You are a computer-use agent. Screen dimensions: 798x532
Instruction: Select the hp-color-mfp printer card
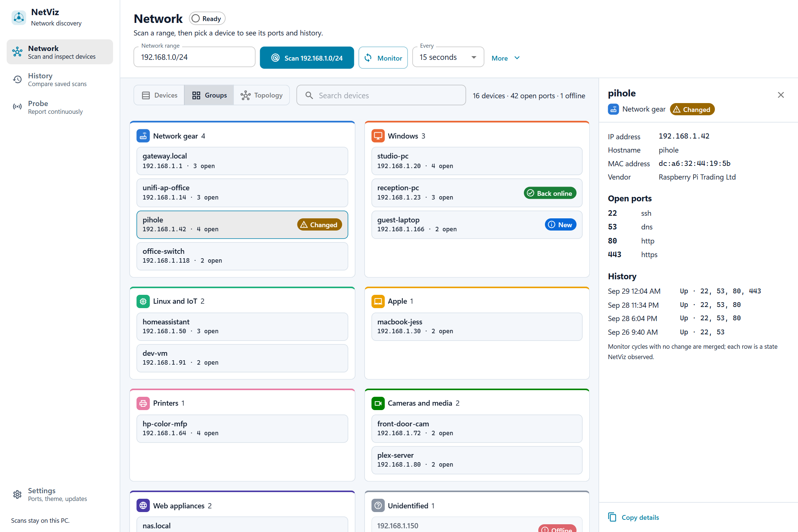click(242, 429)
